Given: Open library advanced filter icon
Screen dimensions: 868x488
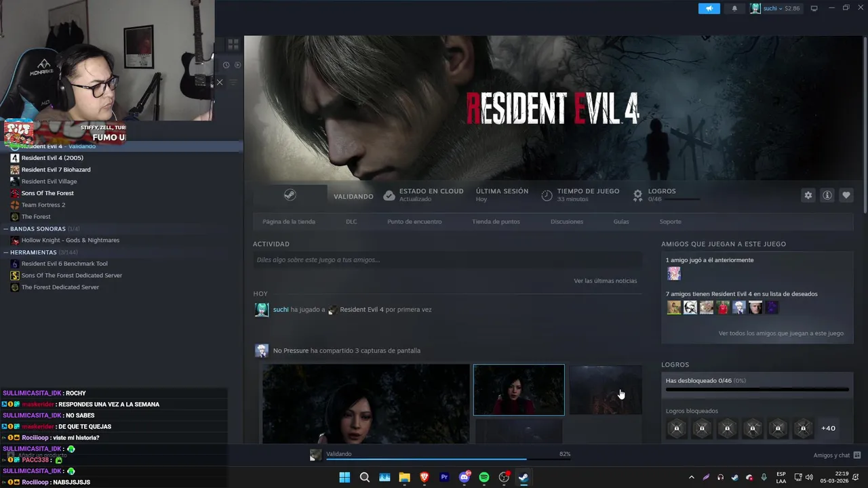Looking at the screenshot, I should pos(233,83).
